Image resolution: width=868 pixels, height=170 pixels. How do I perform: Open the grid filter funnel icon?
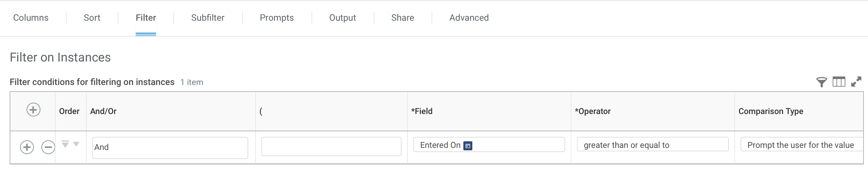pyautogui.click(x=821, y=82)
